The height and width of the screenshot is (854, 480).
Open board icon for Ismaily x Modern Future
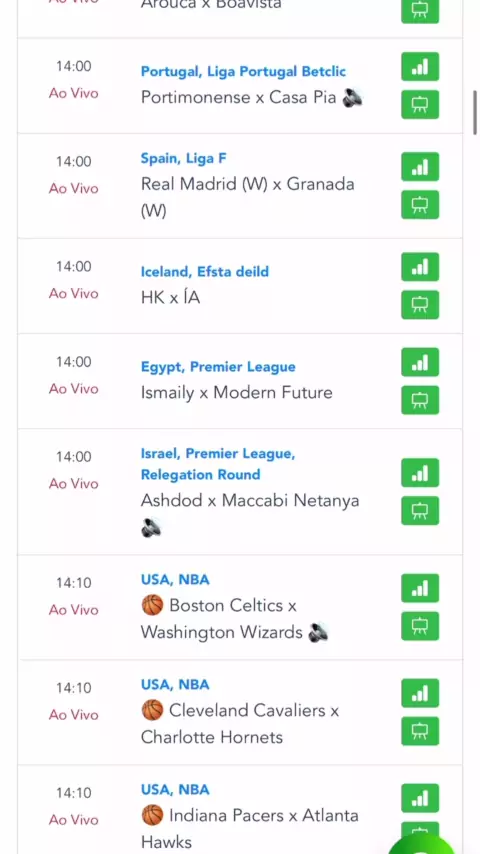[x=420, y=400]
